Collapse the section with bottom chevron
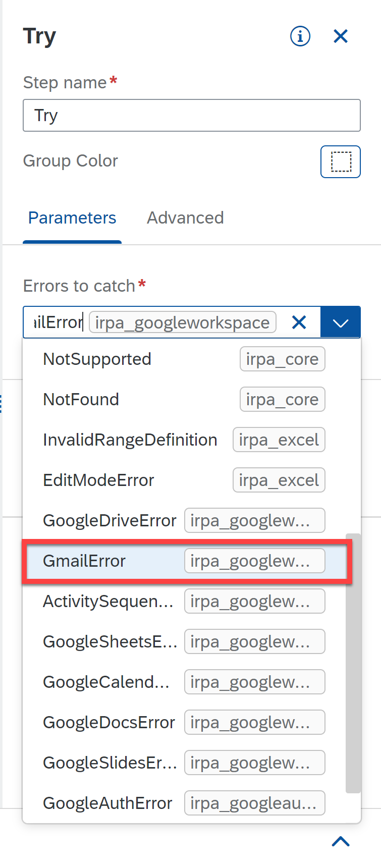This screenshot has width=381, height=868. coord(341,841)
